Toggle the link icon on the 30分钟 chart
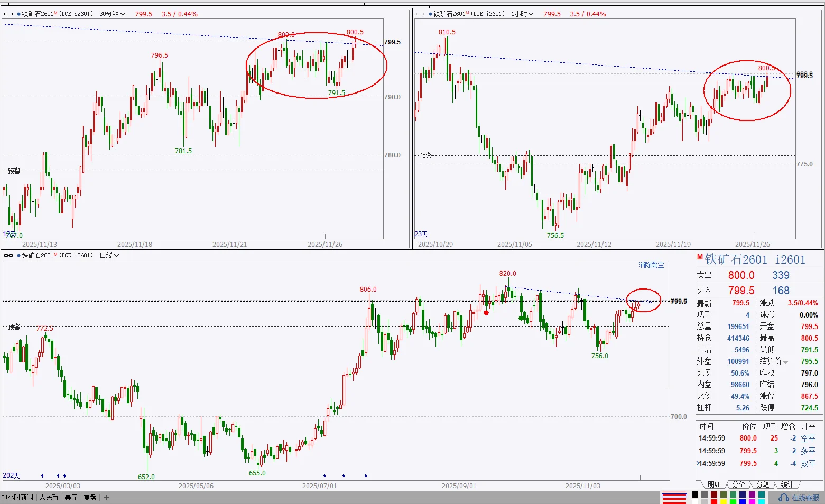 [8, 14]
